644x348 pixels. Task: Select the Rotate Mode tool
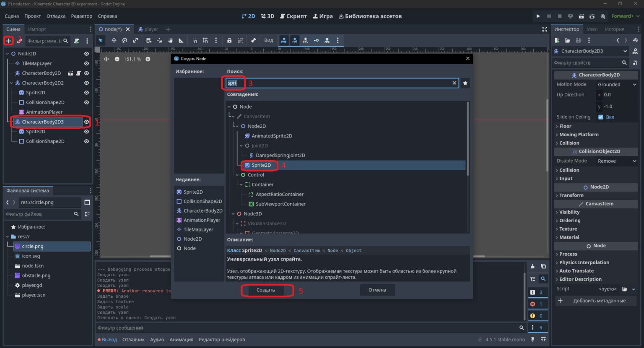pos(125,41)
